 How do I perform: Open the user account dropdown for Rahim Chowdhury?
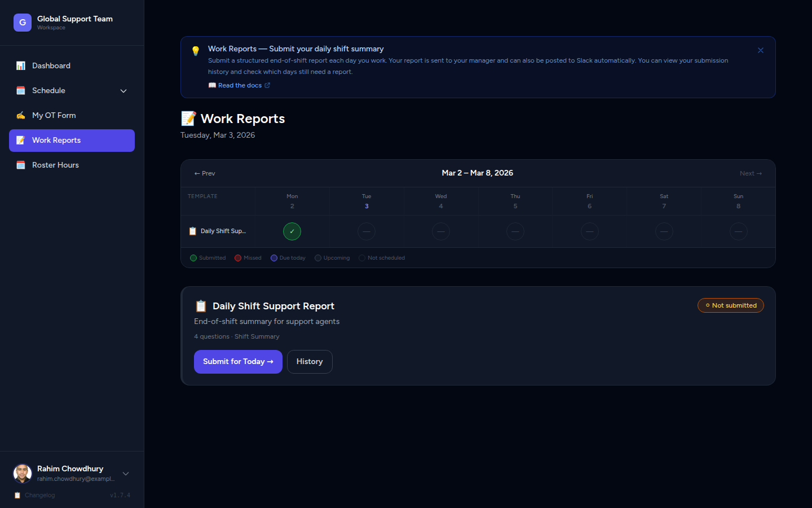click(x=126, y=474)
